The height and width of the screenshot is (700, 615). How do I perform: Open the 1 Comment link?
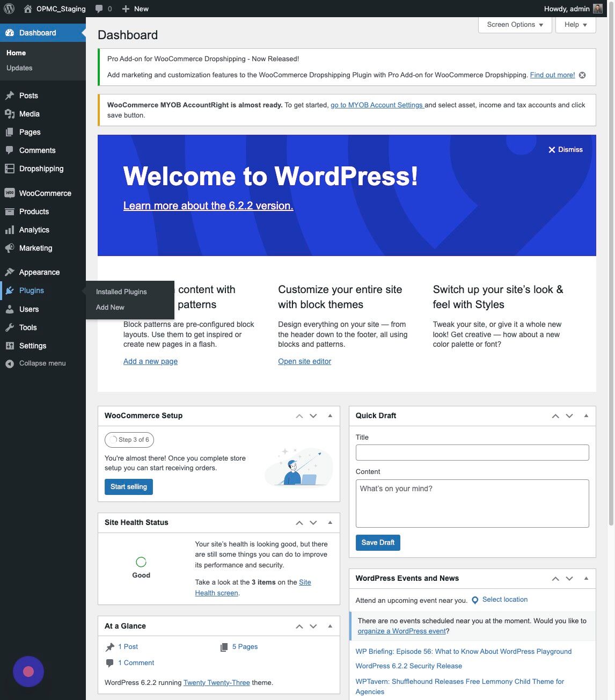pos(136,663)
